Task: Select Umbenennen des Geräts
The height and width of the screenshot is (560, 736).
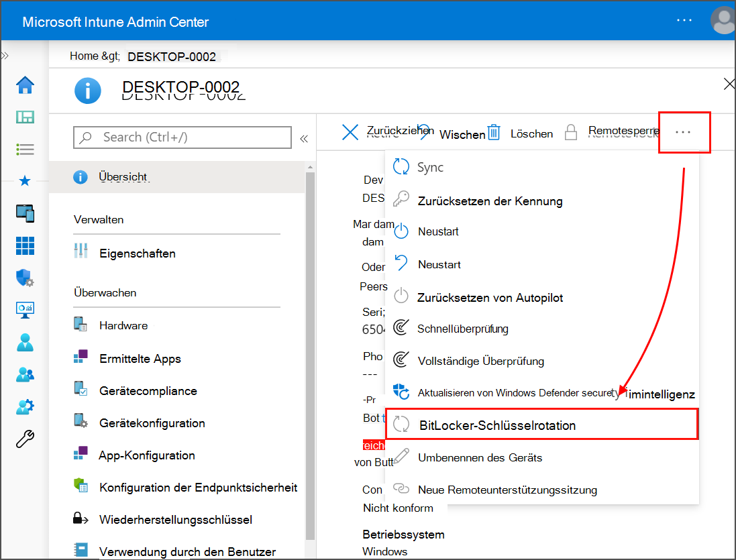Action: point(542,457)
